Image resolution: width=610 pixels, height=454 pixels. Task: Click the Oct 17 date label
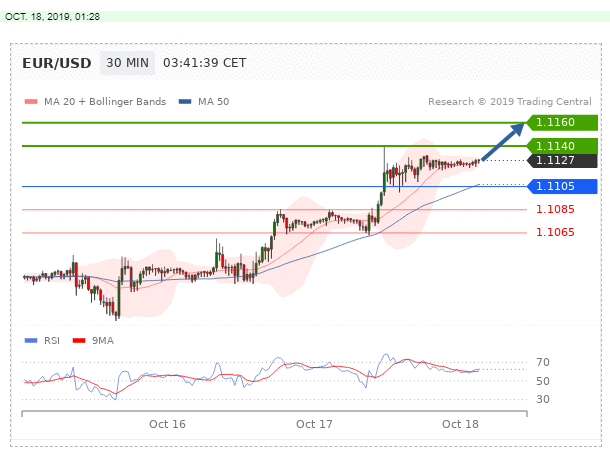314,424
